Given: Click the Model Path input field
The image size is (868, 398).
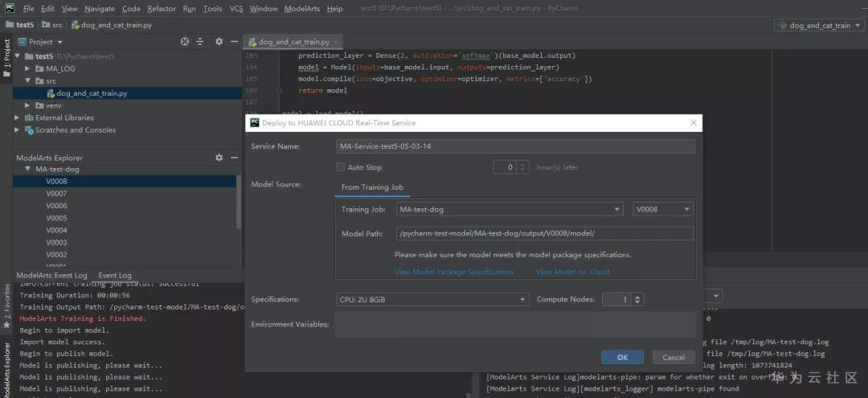Looking at the screenshot, I should [545, 233].
